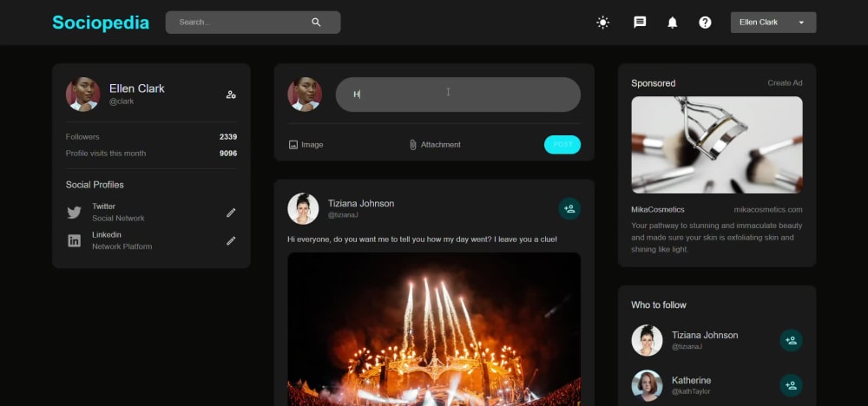This screenshot has height=406, width=868.
Task: Focus the Search input field
Action: pyautogui.click(x=253, y=23)
